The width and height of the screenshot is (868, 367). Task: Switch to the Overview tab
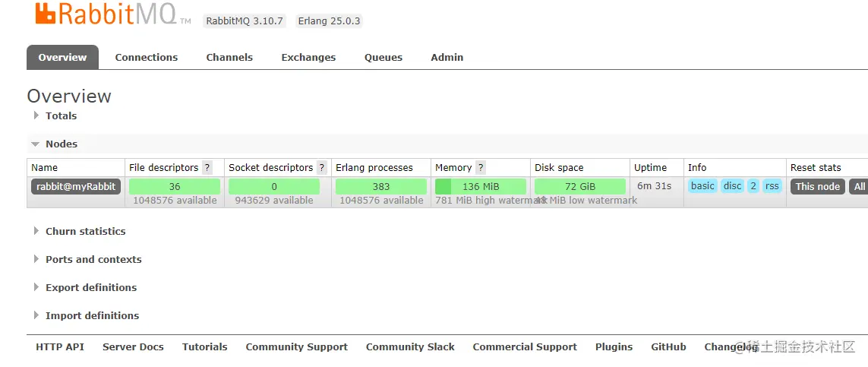click(x=62, y=58)
